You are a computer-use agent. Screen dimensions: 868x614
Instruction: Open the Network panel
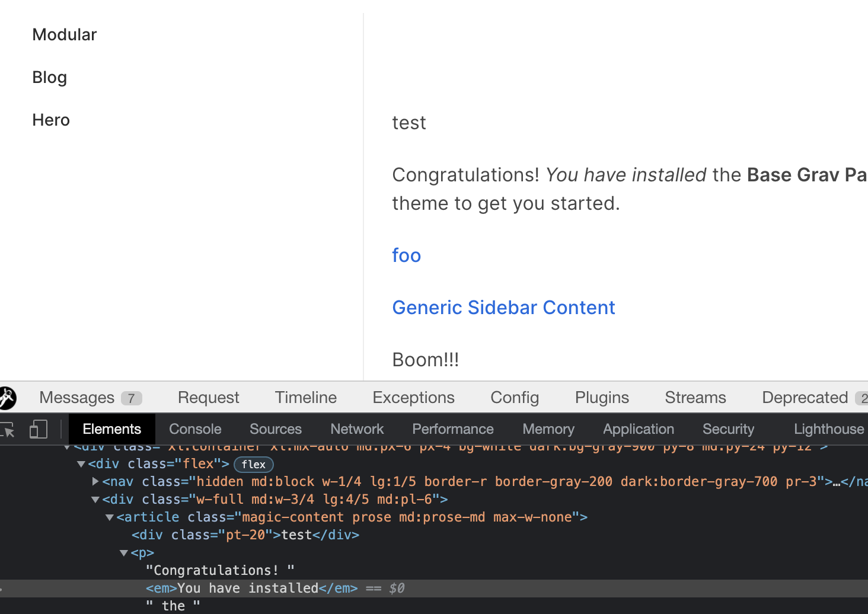357,428
